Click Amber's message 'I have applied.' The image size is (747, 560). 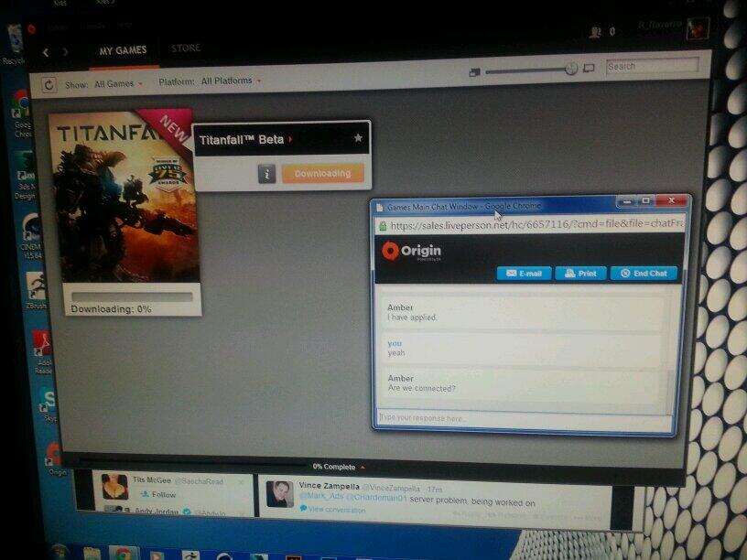412,318
